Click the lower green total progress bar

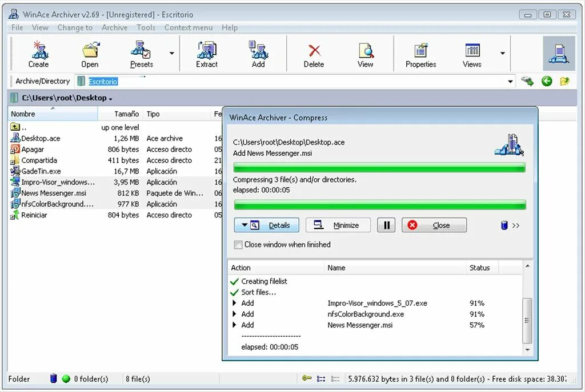380,205
